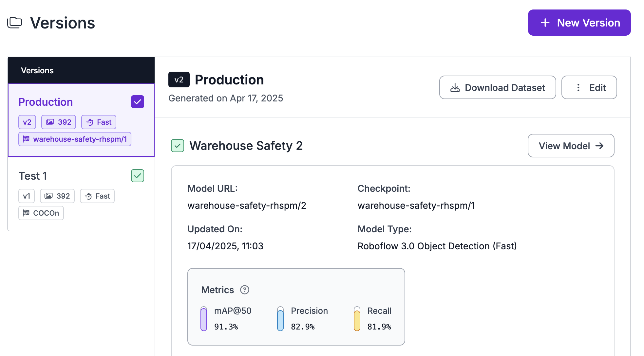Click the image icon in Test 1 card
Viewport: 644px width, 356px height.
(48, 196)
